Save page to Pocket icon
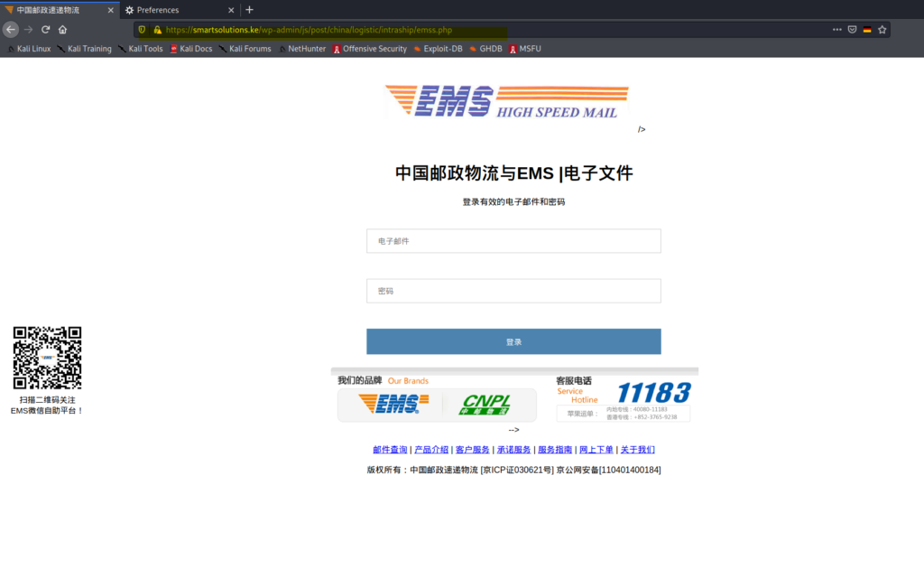The height and width of the screenshot is (578, 924). coord(852,30)
